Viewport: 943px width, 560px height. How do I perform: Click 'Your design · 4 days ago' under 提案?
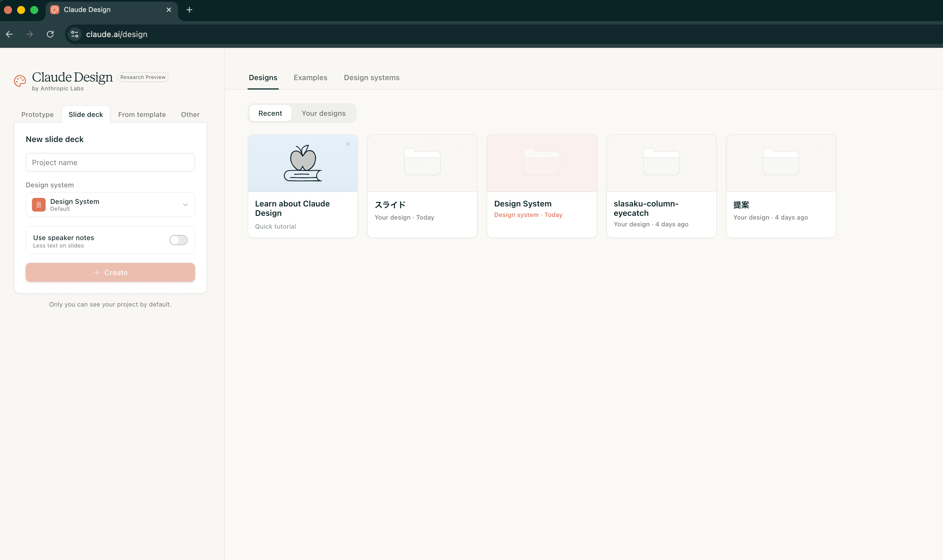(x=770, y=217)
